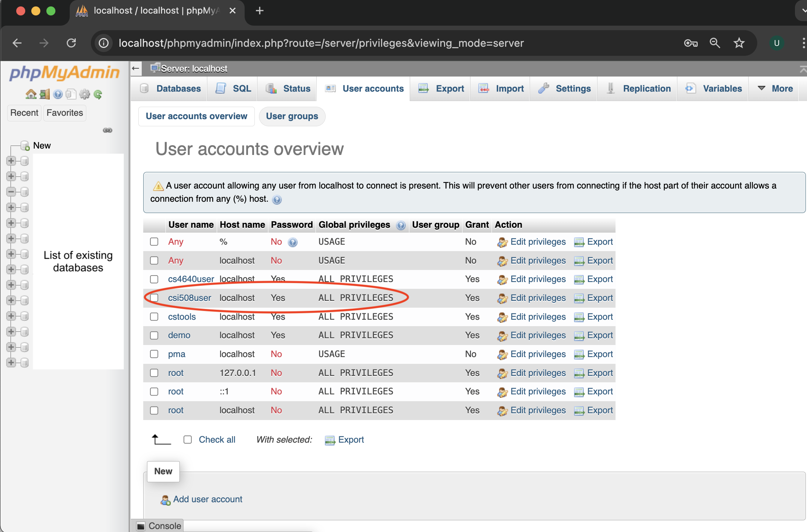Refresh navigation panel with green refresh icon
This screenshot has width=807, height=532.
tap(98, 94)
